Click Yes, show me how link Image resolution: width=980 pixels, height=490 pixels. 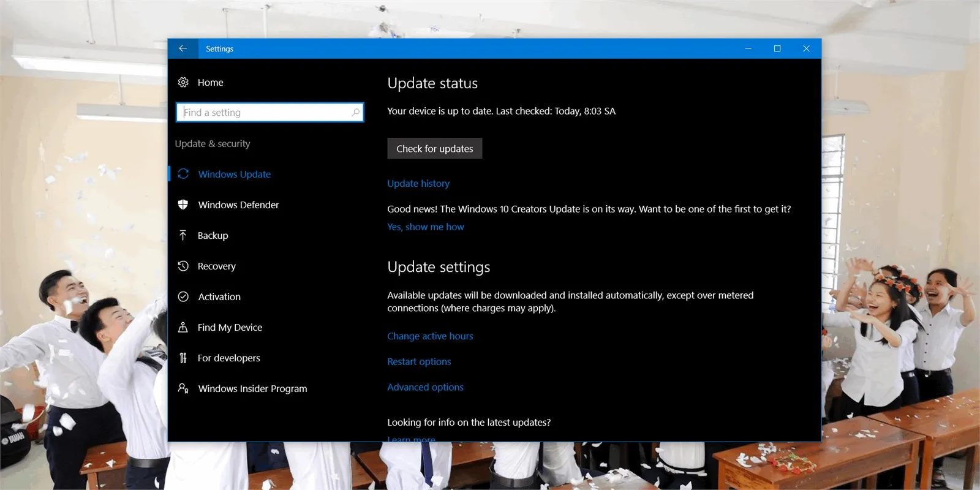pos(426,227)
